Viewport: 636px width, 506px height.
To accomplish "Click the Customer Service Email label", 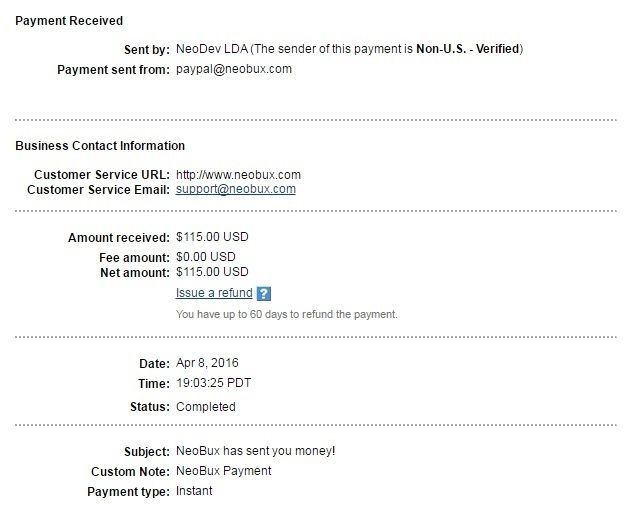I will pyautogui.click(x=98, y=190).
